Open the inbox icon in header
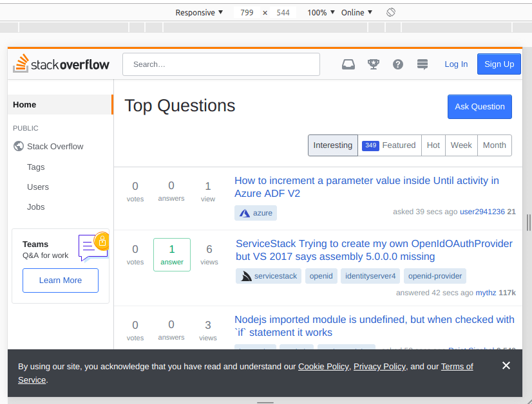 [x=348, y=64]
